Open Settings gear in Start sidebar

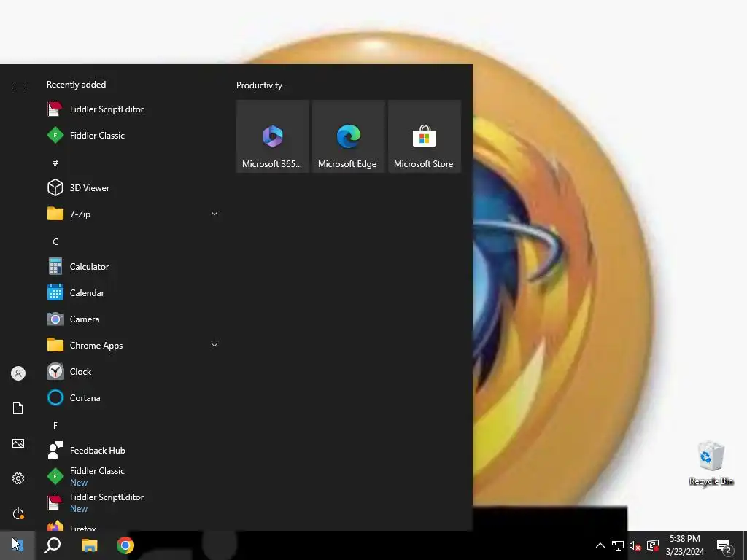tap(18, 478)
